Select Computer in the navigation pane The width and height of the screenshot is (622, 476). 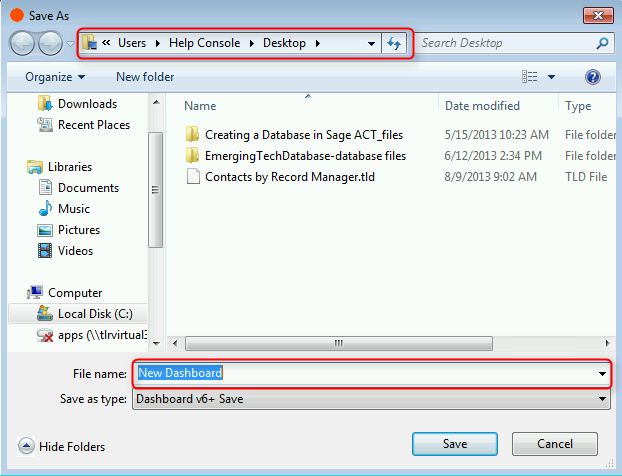(75, 293)
